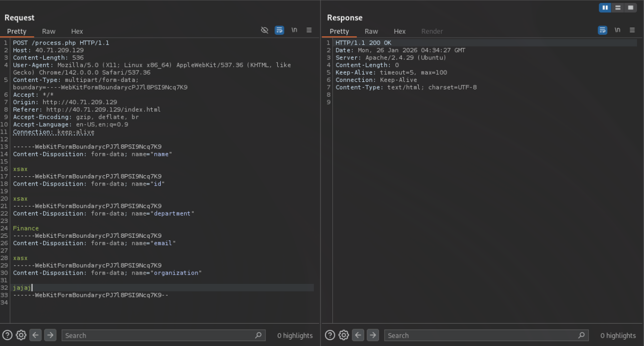Open Request panel hamburger menu
This screenshot has width=644, height=346.
(x=309, y=30)
